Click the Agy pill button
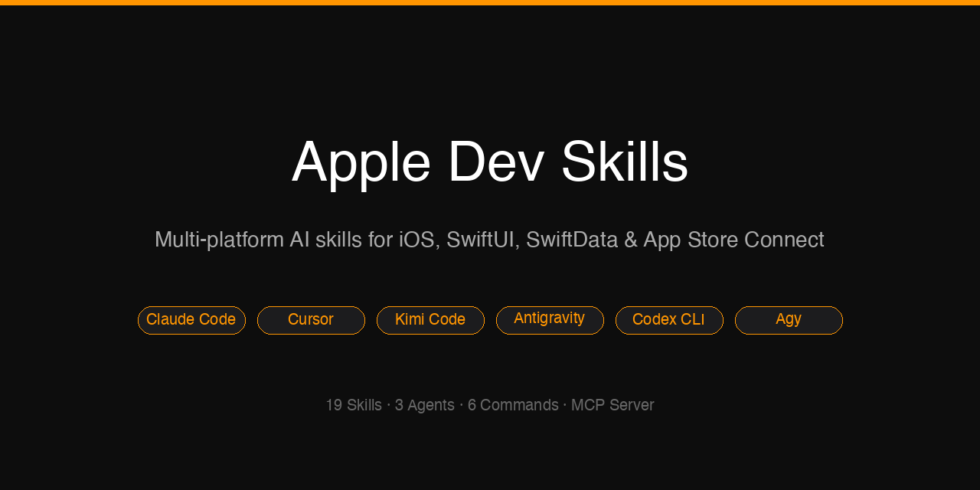The width and height of the screenshot is (980, 490). [789, 320]
